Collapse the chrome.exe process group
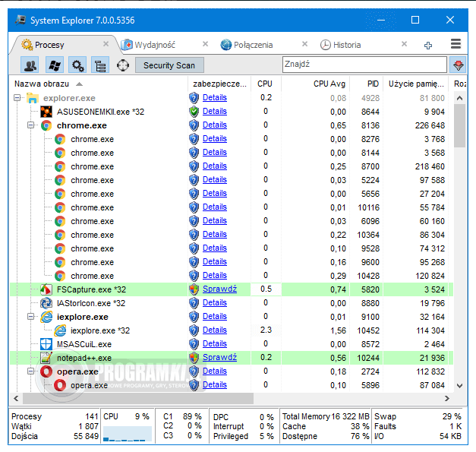The image size is (476, 452). click(x=30, y=125)
